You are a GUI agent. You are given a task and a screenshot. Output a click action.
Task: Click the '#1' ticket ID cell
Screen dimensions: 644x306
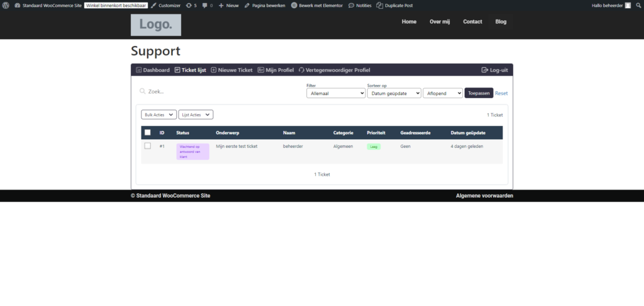pyautogui.click(x=162, y=146)
